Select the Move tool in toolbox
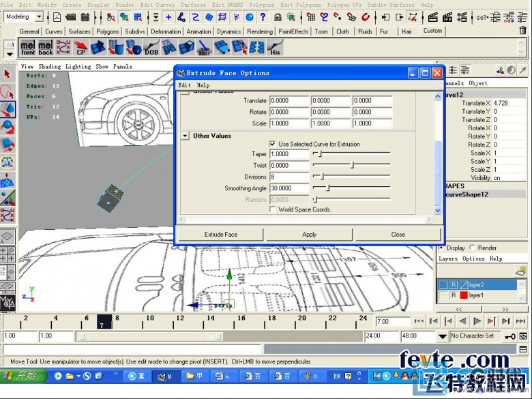This screenshot has width=532, height=399. coord(8,110)
